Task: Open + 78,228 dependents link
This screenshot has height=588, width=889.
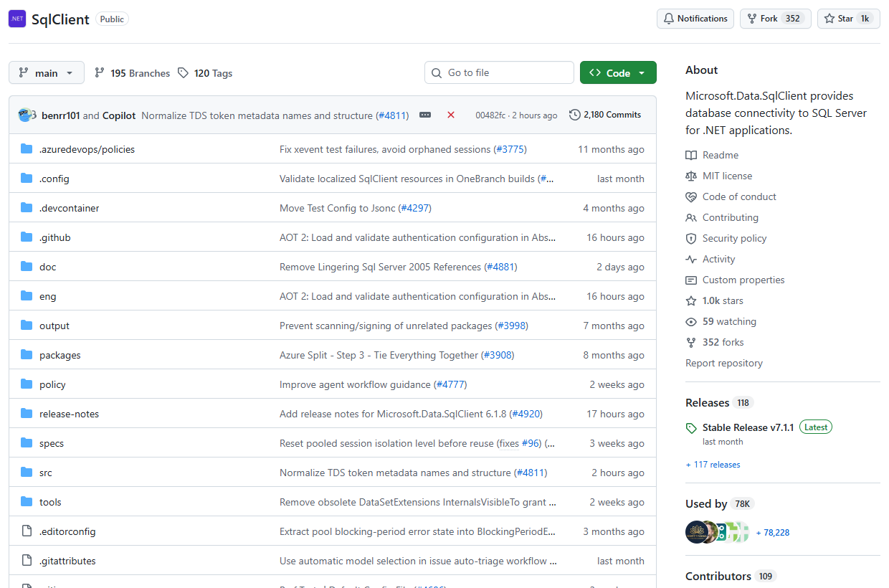Action: pyautogui.click(x=773, y=533)
